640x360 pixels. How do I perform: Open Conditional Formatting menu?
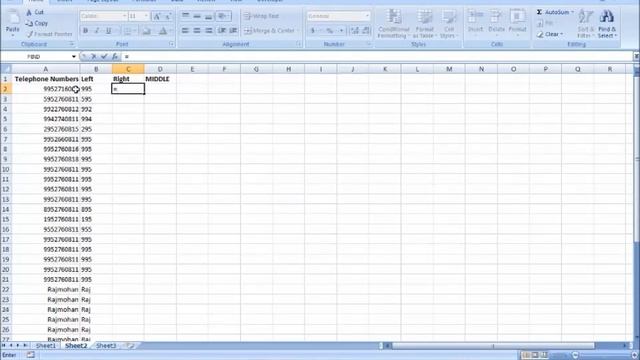pyautogui.click(x=393, y=24)
